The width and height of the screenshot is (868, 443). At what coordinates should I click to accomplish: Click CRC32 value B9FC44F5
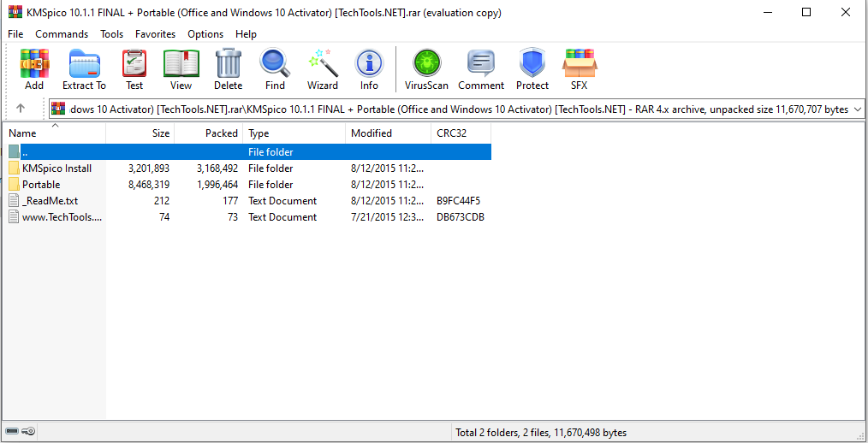pos(458,201)
